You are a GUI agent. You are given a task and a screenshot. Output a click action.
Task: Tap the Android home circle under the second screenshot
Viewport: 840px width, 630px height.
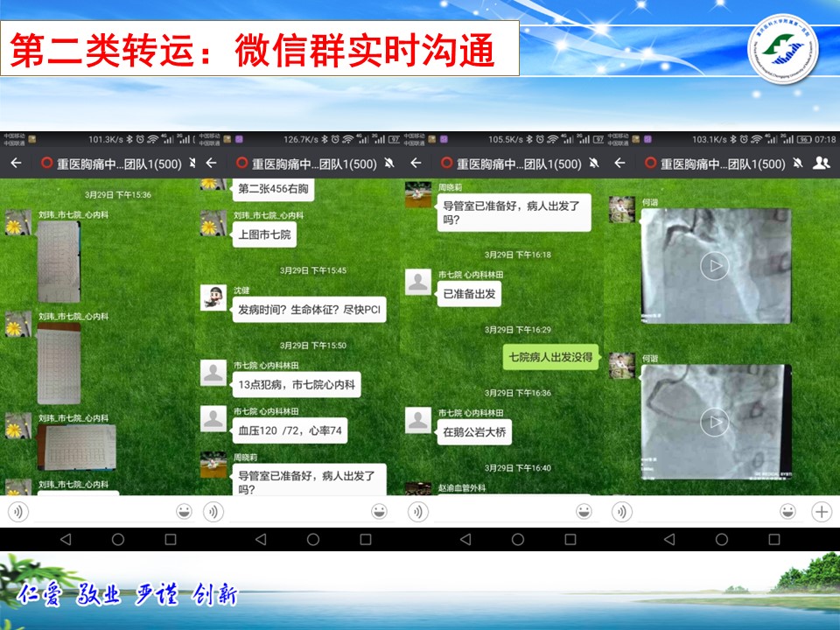pyautogui.click(x=313, y=539)
